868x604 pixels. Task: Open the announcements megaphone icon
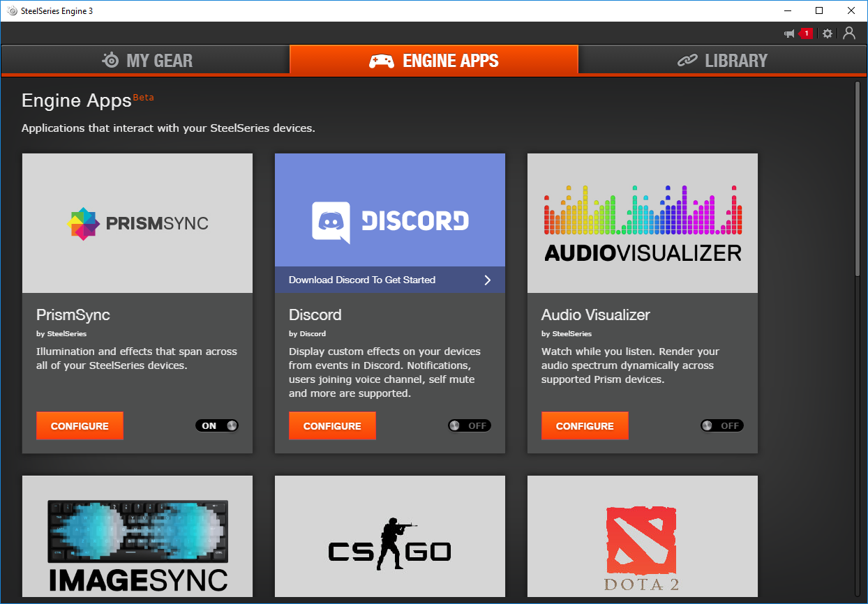click(x=790, y=33)
